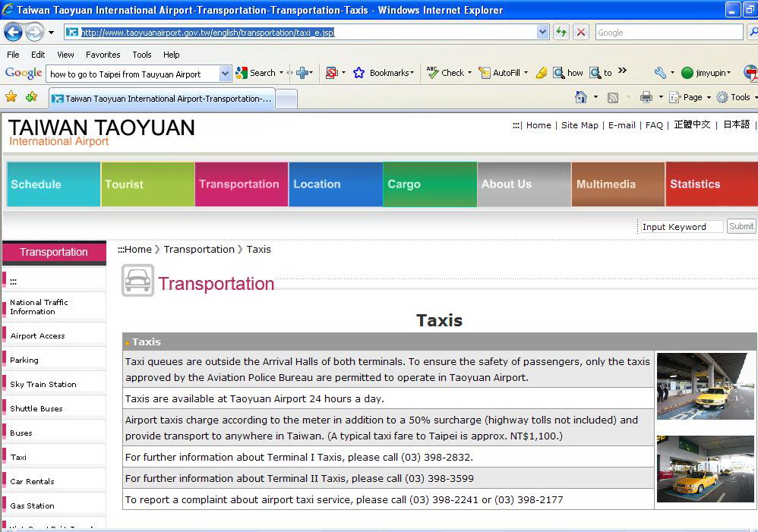Open the Tools menu in menu bar

coord(141,55)
